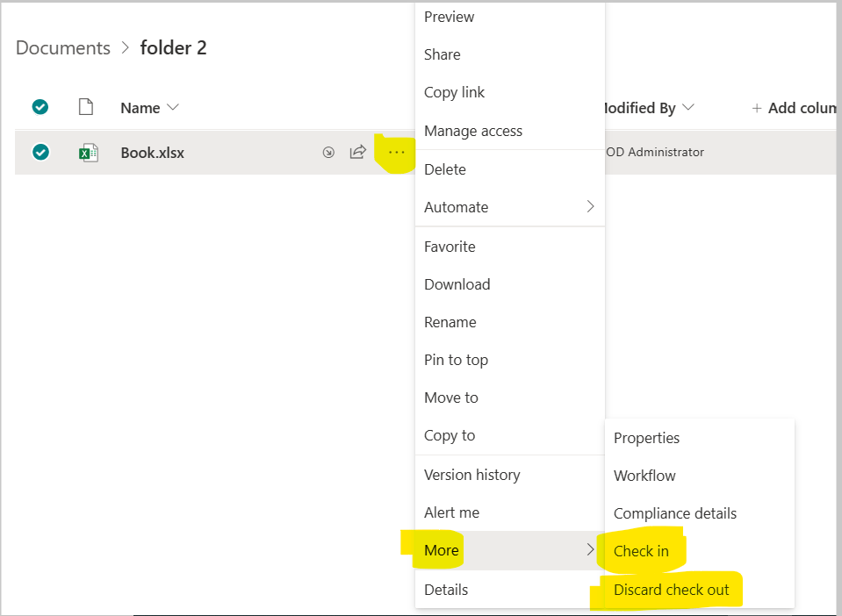Click the checked-out status icon beside Book.xlsx
This screenshot has width=842, height=616.
(328, 153)
